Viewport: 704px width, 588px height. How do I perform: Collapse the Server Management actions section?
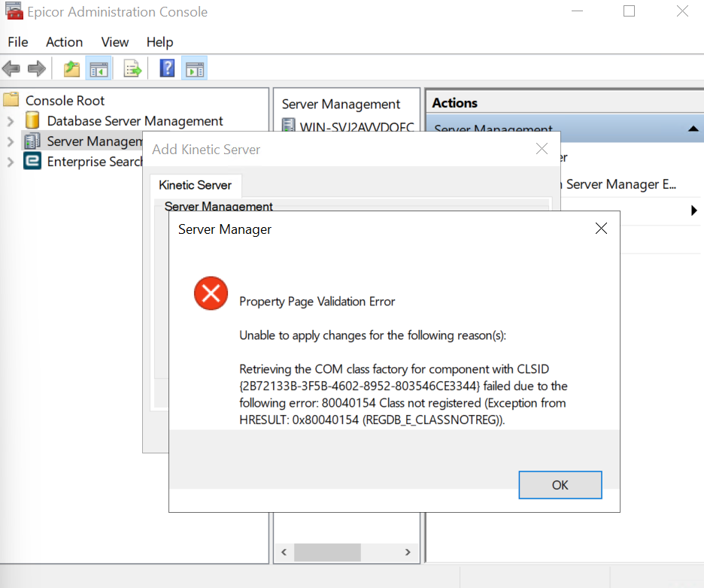693,129
